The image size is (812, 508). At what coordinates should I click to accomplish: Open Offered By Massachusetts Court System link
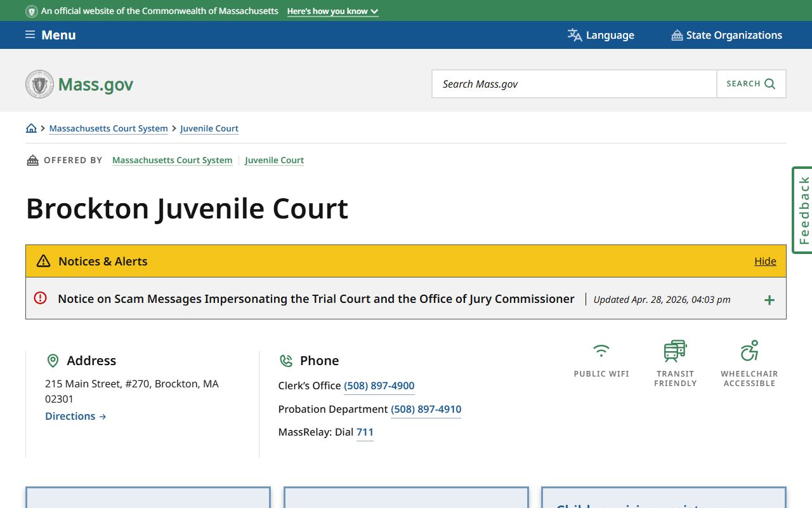tap(172, 160)
